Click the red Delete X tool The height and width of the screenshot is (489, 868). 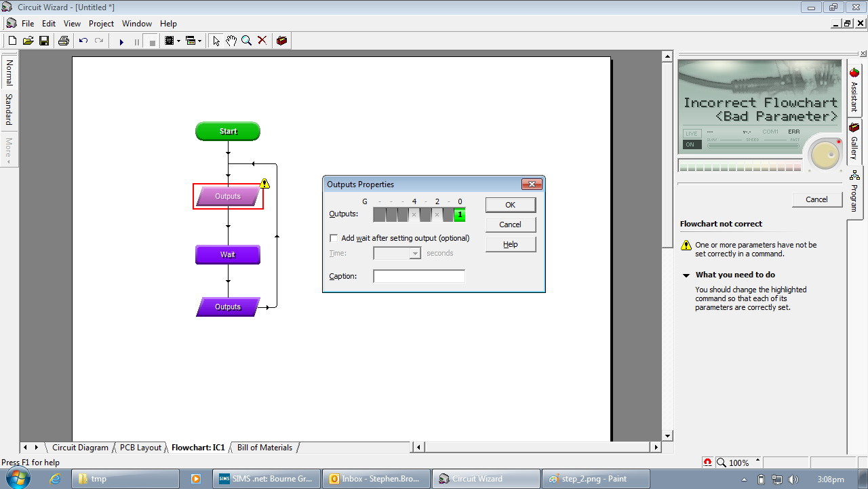262,41
